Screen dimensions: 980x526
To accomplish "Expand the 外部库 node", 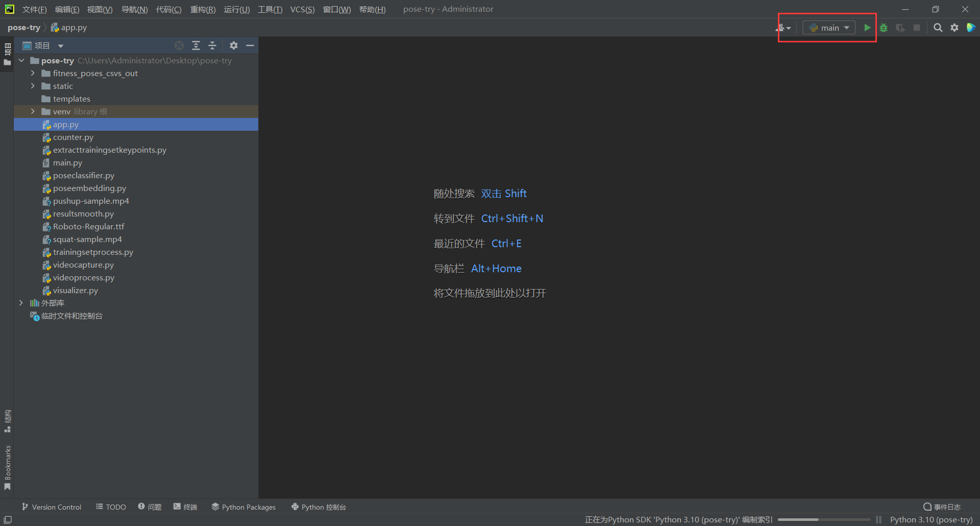I will (21, 303).
